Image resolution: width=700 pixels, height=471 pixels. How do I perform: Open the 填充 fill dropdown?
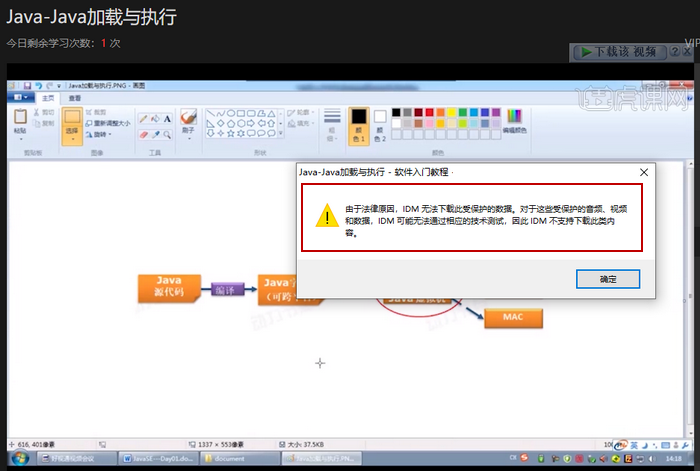pos(301,123)
